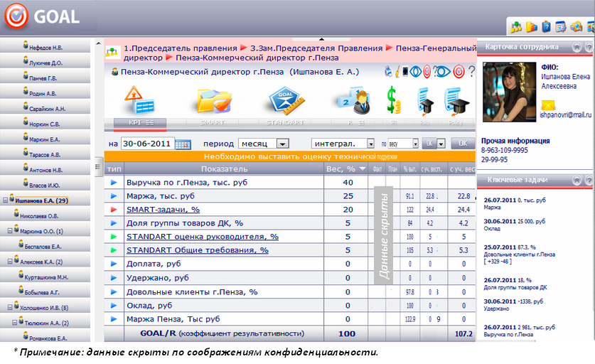Open the folder search magnifier icon
This screenshot has width=595, height=364.
[x=576, y=26]
